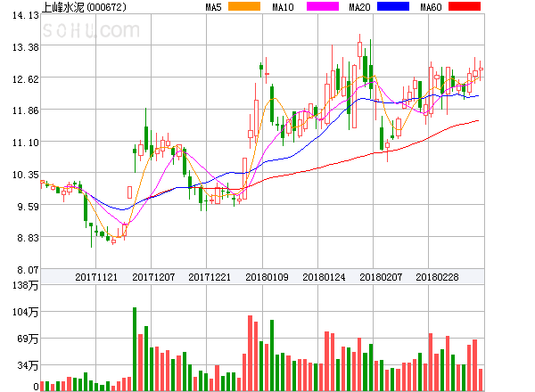Click the 11.10 price axis label
The image size is (535, 392).
point(26,143)
